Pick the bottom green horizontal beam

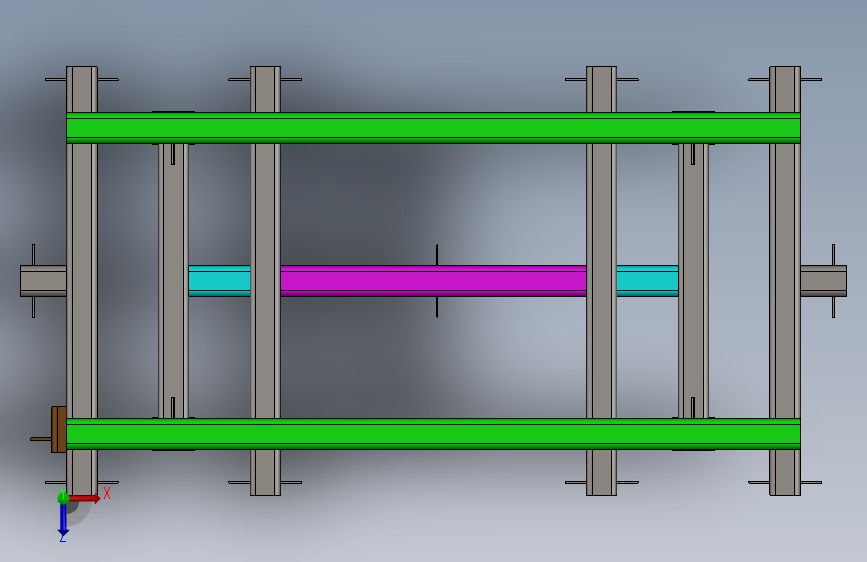point(434,434)
